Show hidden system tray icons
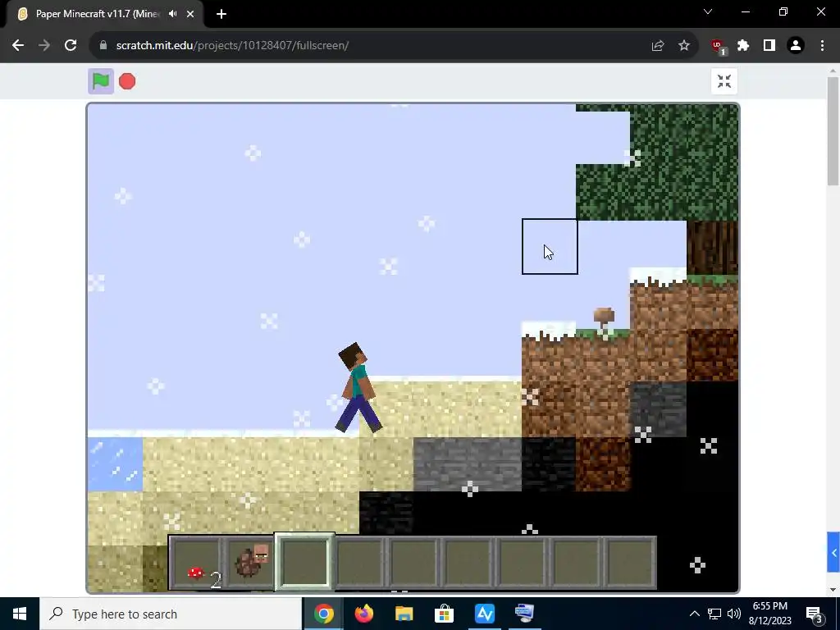This screenshot has height=630, width=840. pos(694,614)
